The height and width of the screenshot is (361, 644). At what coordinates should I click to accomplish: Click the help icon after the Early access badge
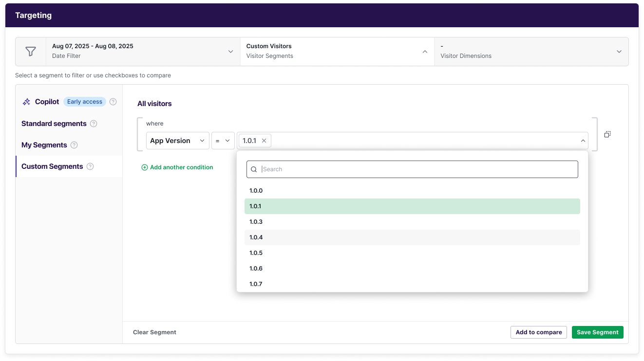pyautogui.click(x=113, y=102)
